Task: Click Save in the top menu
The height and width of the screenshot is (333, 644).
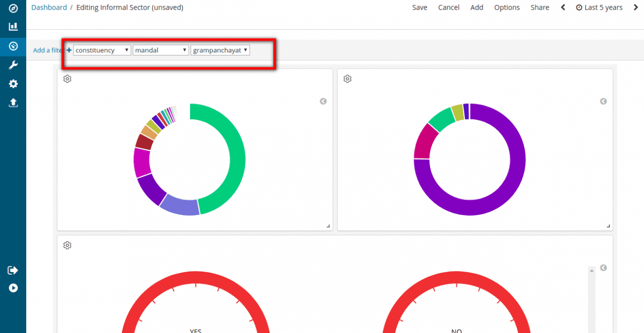Action: pos(420,8)
